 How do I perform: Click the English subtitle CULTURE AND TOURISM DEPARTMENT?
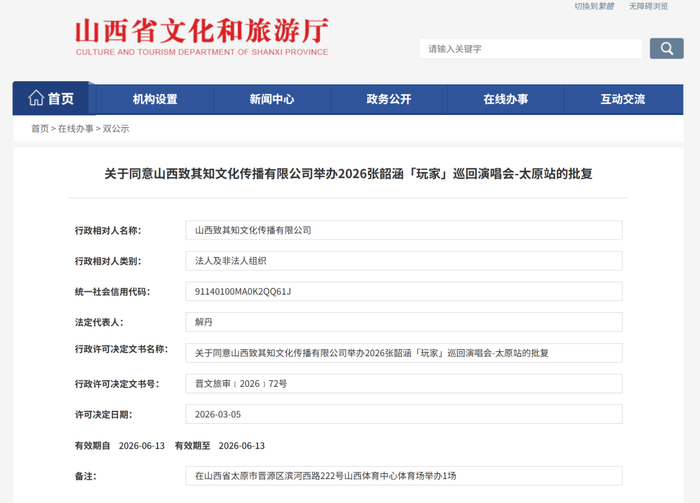[x=202, y=52]
